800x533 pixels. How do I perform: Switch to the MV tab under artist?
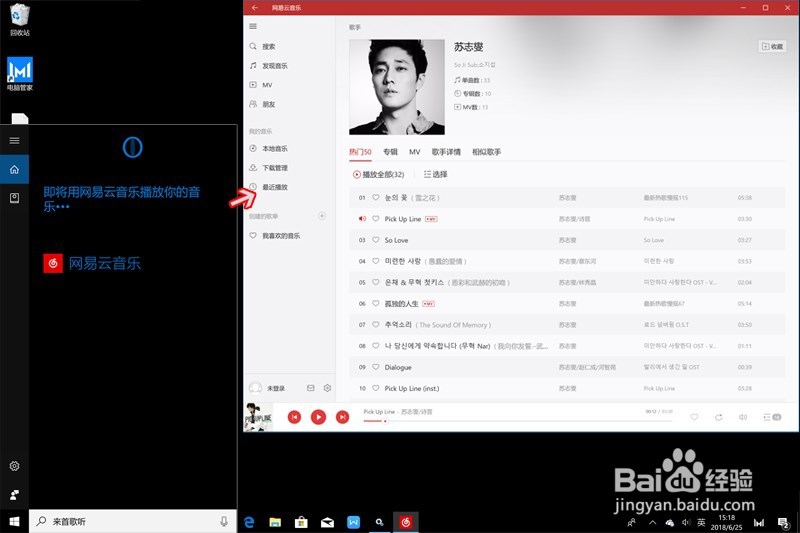click(415, 152)
